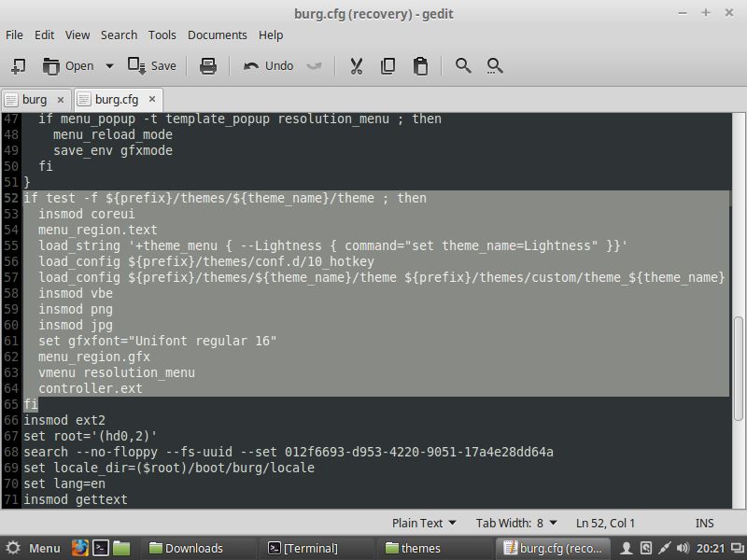The height and width of the screenshot is (560, 747).
Task: Paste from clipboard icon
Action: (420, 65)
